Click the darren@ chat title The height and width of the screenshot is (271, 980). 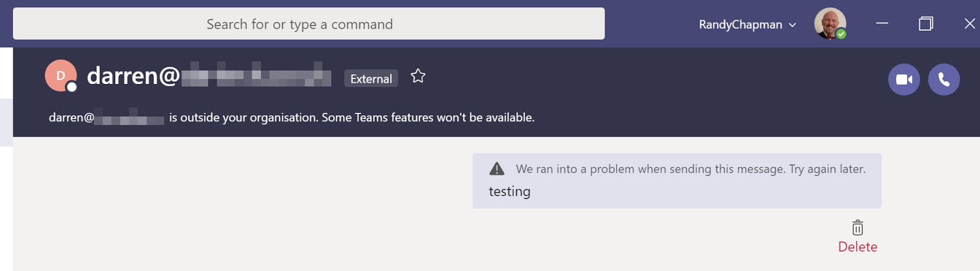click(x=134, y=76)
